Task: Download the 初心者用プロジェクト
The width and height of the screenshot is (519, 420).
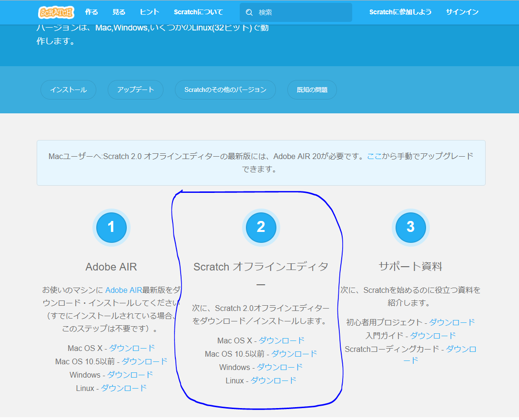Action: click(452, 322)
